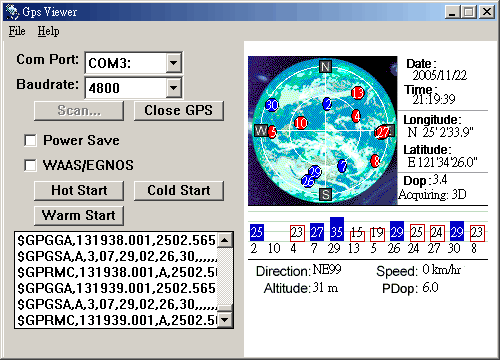The width and height of the screenshot is (500, 360).
Task: Enable the WAAS/EGNOS checkbox
Action: click(30, 165)
